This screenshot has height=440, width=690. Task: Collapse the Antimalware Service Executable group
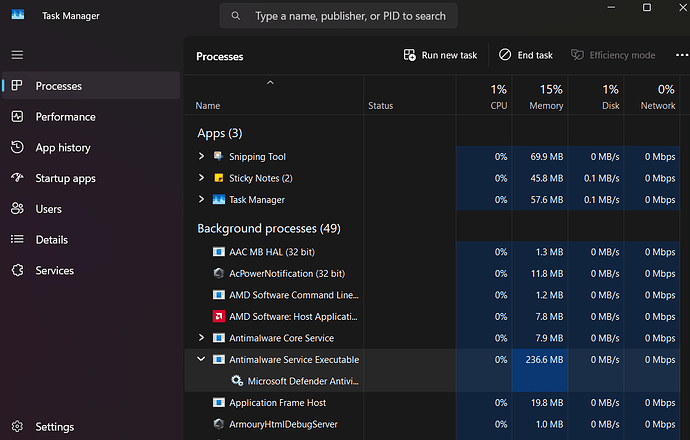(x=202, y=359)
